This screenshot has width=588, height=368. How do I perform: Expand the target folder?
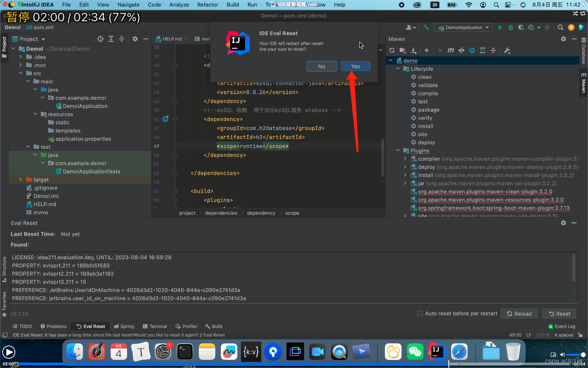(21, 179)
